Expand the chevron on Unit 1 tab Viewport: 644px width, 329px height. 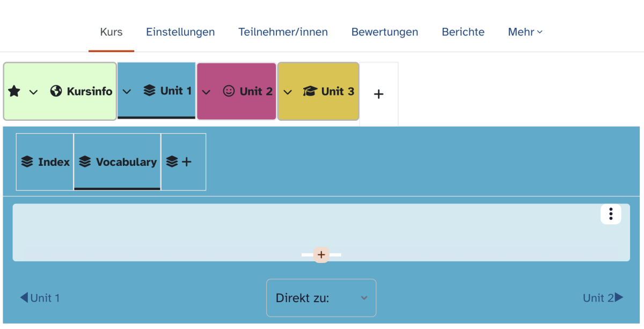(x=127, y=91)
